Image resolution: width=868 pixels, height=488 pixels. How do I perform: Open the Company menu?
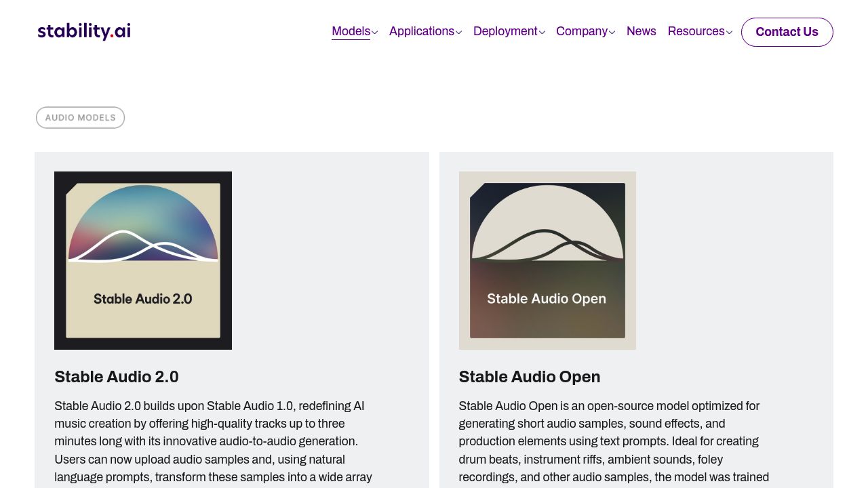[582, 31]
